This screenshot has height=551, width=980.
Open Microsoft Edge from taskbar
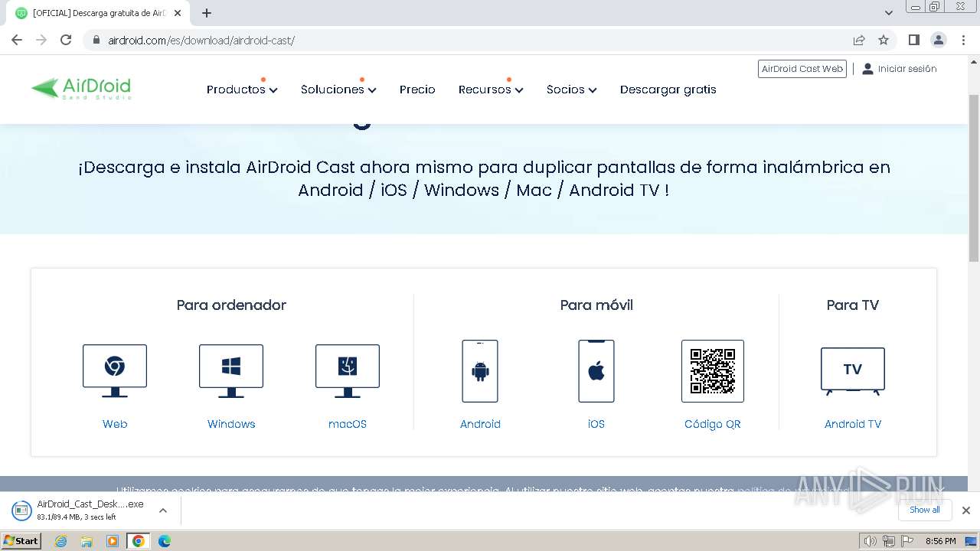[164, 541]
